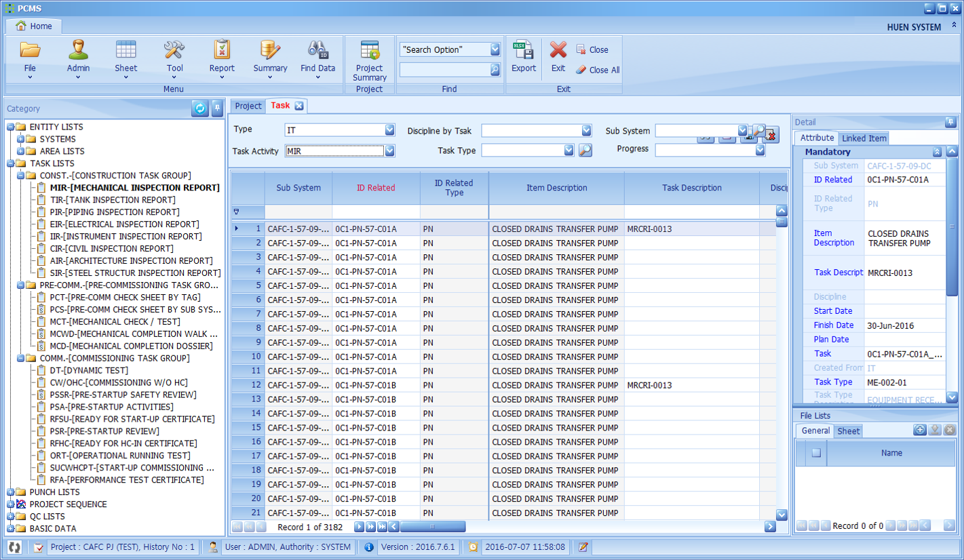This screenshot has height=560, width=964.
Task: Open the Type dropdown showing IT
Action: click(389, 130)
